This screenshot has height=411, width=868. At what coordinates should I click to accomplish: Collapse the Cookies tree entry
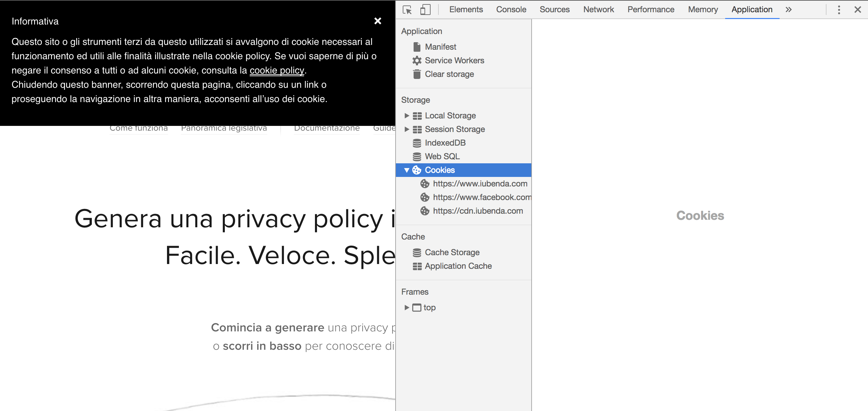pyautogui.click(x=407, y=170)
